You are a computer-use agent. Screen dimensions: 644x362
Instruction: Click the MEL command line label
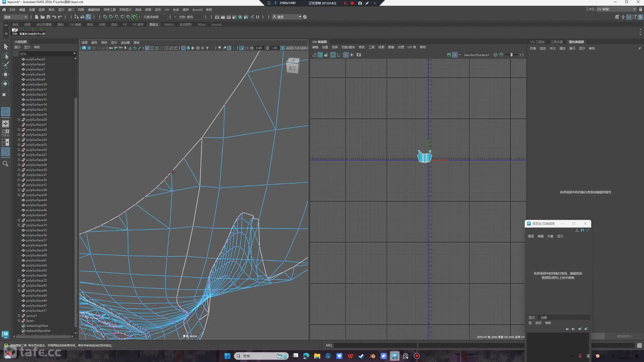coord(329,345)
